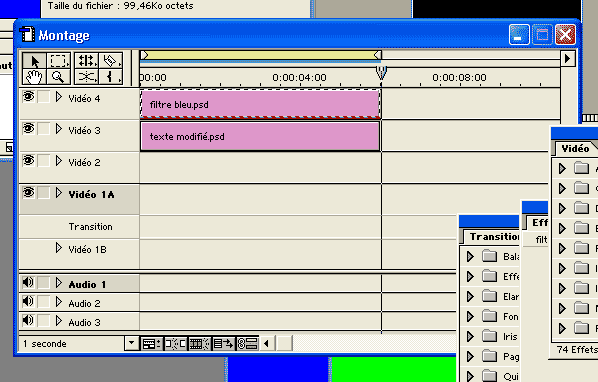Viewport: 598px width, 382px height.
Task: Select the Razor tool
Action: 111,61
